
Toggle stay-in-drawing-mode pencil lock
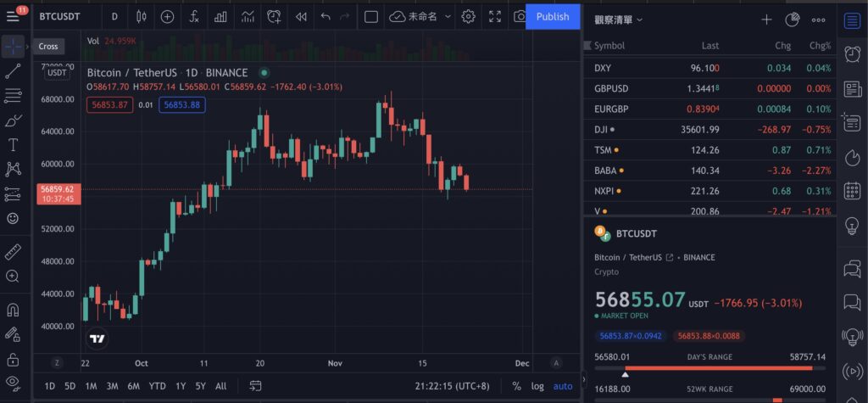[x=13, y=333]
